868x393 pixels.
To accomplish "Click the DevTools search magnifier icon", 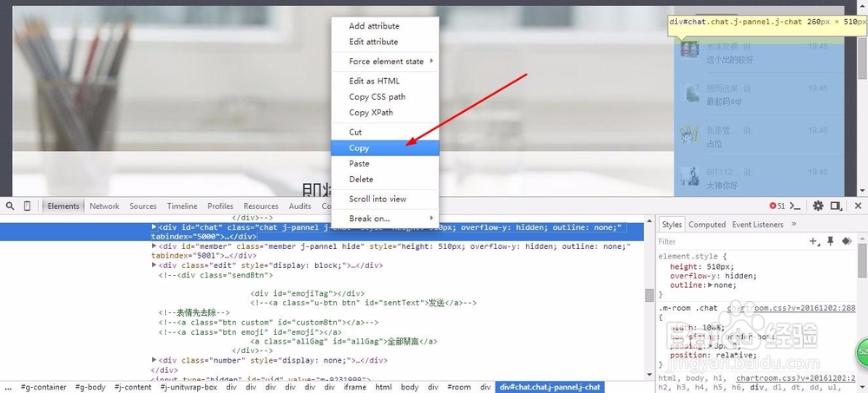I will (x=10, y=206).
